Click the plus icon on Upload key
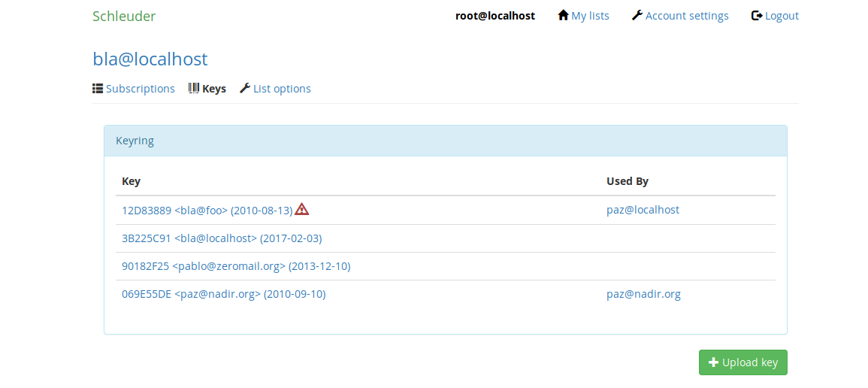Image resolution: width=868 pixels, height=388 pixels. click(713, 362)
